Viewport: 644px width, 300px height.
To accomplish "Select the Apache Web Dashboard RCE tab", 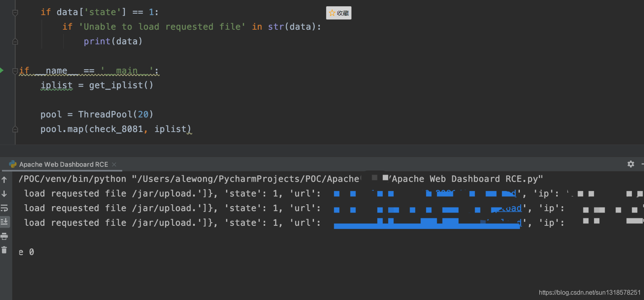I will [x=64, y=164].
